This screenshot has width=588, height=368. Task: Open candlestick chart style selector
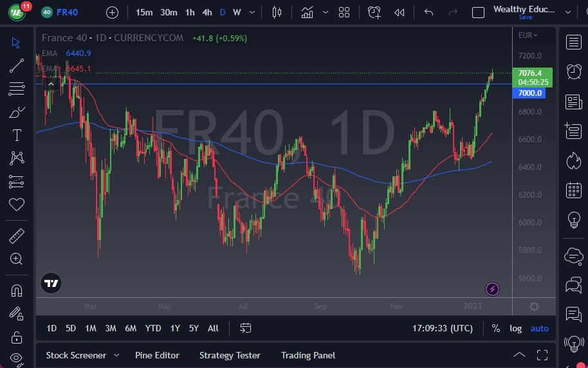(277, 12)
